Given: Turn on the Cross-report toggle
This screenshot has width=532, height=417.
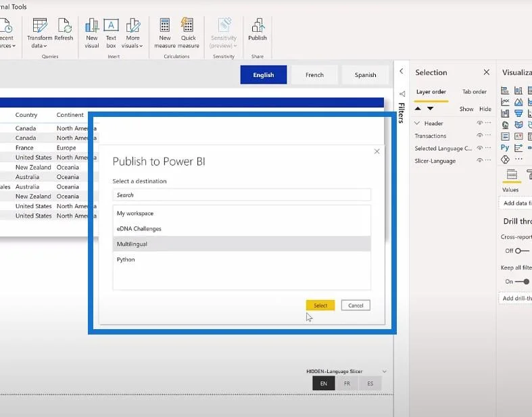Looking at the screenshot, I should pyautogui.click(x=522, y=251).
